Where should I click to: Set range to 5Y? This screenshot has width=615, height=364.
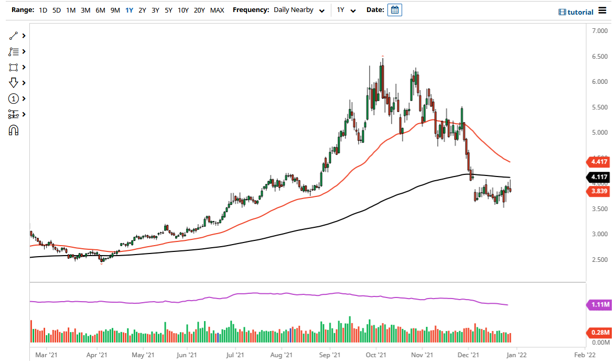(168, 10)
